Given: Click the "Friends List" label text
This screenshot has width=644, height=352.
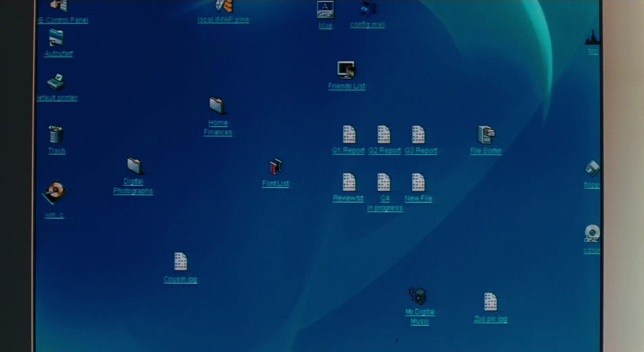Looking at the screenshot, I should [x=347, y=86].
